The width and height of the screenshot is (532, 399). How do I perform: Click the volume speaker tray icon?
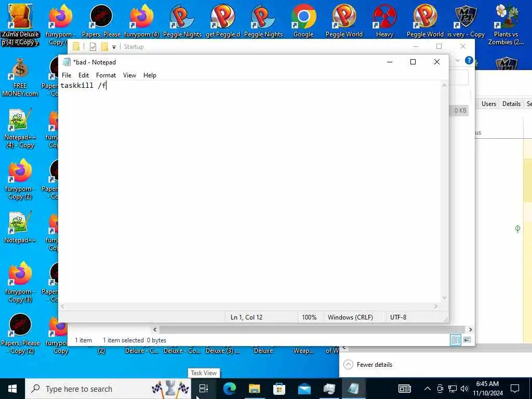[464, 389]
